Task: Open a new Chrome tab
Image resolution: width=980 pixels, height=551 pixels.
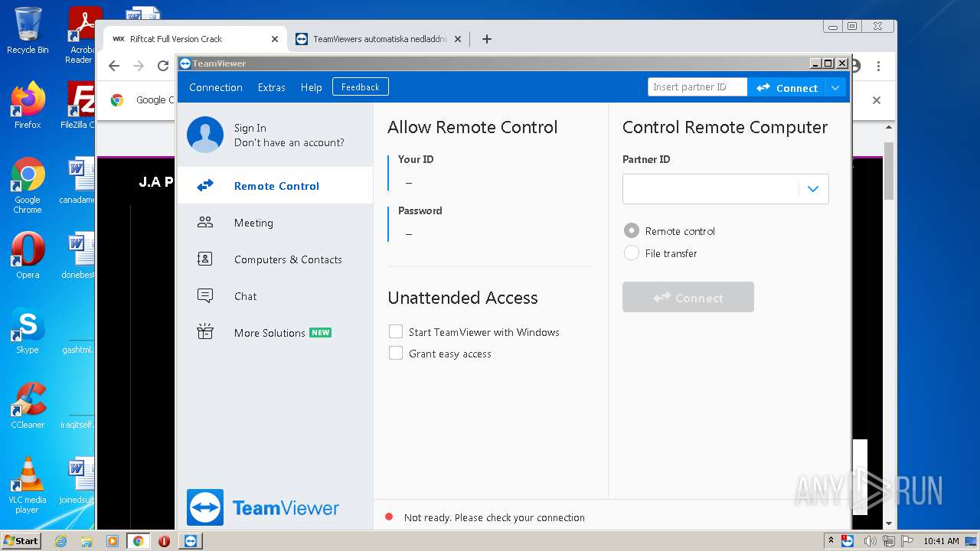Action: click(x=487, y=39)
